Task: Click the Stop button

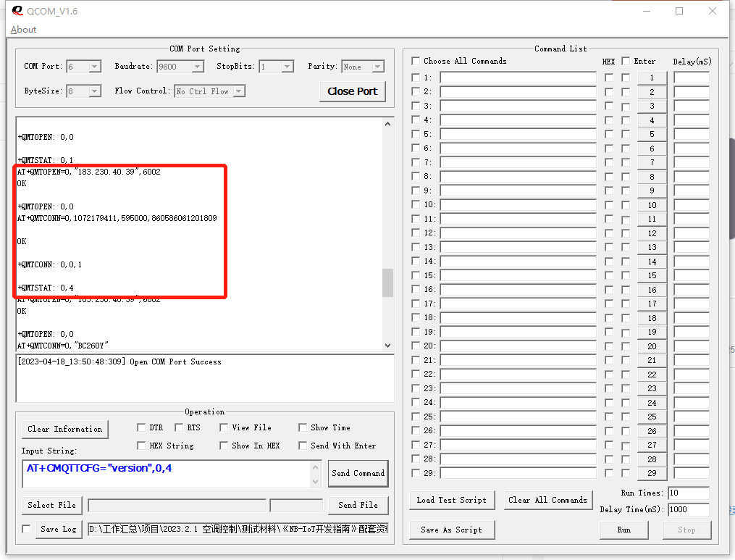Action: (x=686, y=530)
